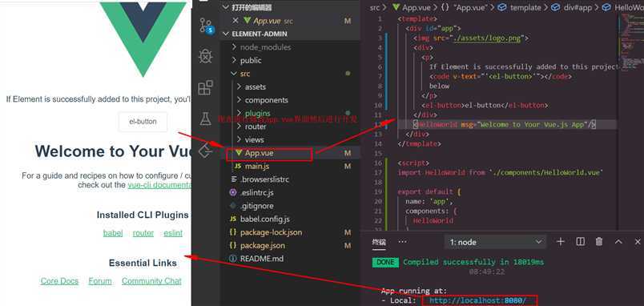Screen dimensions: 644x306
Task: Open the terminal panel more actions ellipsis
Action: [x=402, y=241]
